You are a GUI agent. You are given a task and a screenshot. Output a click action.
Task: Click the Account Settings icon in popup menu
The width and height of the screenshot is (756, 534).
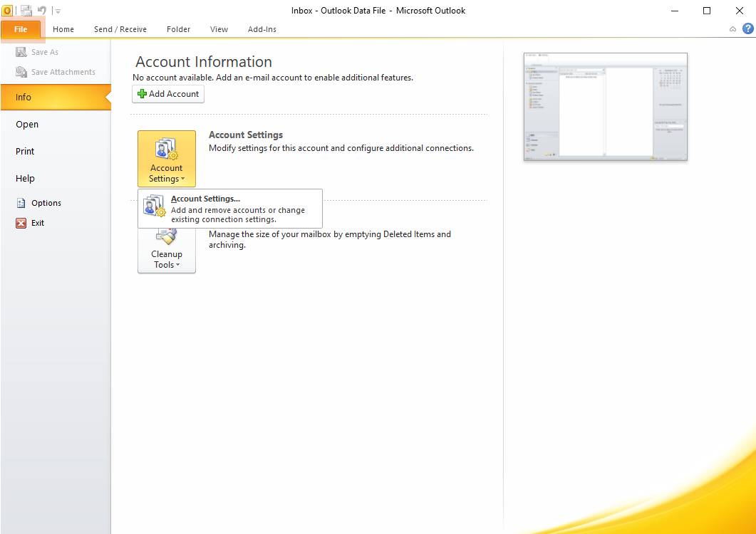[x=155, y=206]
